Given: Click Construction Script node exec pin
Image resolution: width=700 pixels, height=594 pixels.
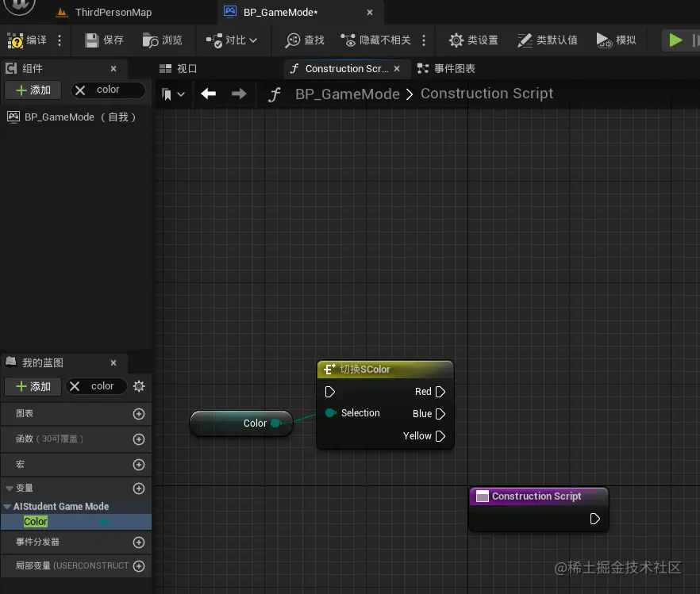Looking at the screenshot, I should pos(594,519).
